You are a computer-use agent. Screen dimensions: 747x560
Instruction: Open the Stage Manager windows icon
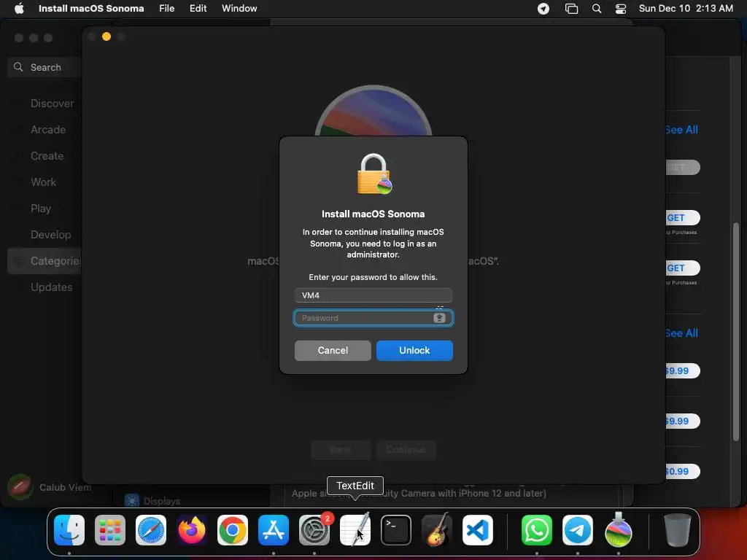(x=571, y=9)
